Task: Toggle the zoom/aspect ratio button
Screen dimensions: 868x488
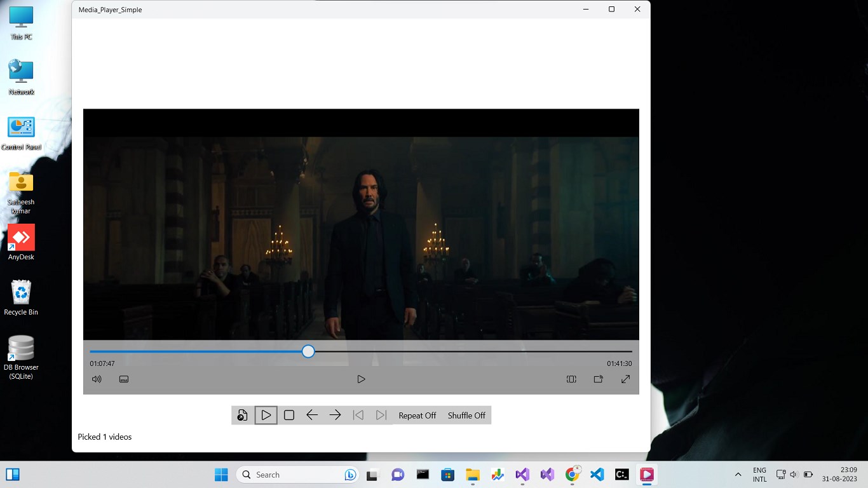Action: click(571, 379)
